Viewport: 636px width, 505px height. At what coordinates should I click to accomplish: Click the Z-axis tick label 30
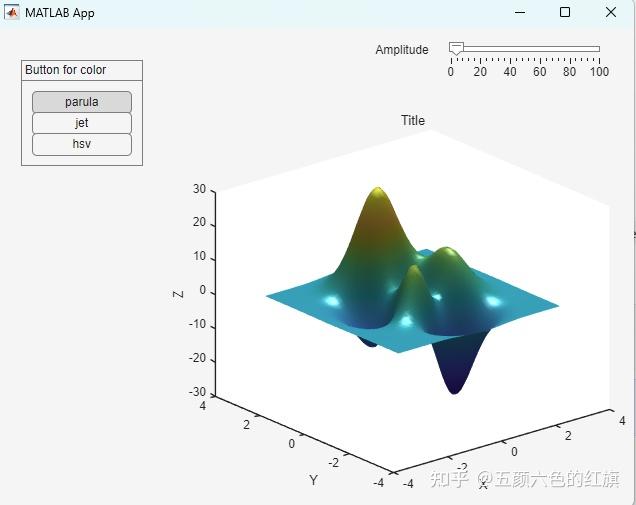[x=199, y=189]
